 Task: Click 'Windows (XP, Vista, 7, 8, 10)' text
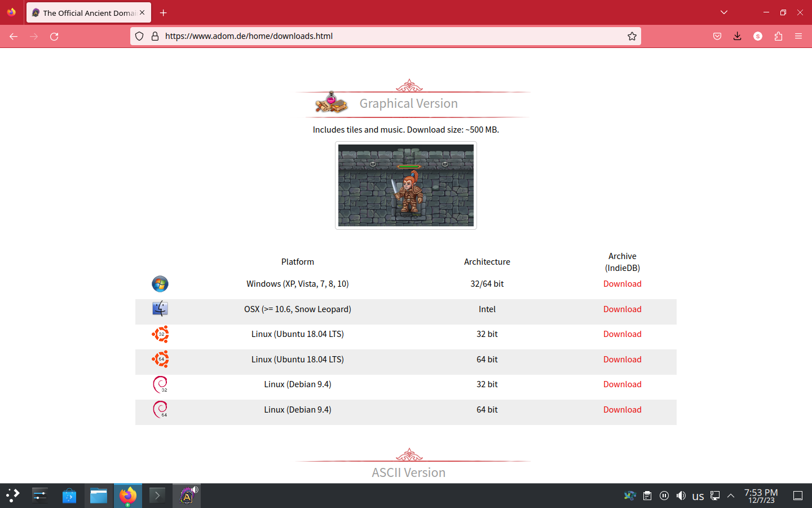(x=298, y=284)
